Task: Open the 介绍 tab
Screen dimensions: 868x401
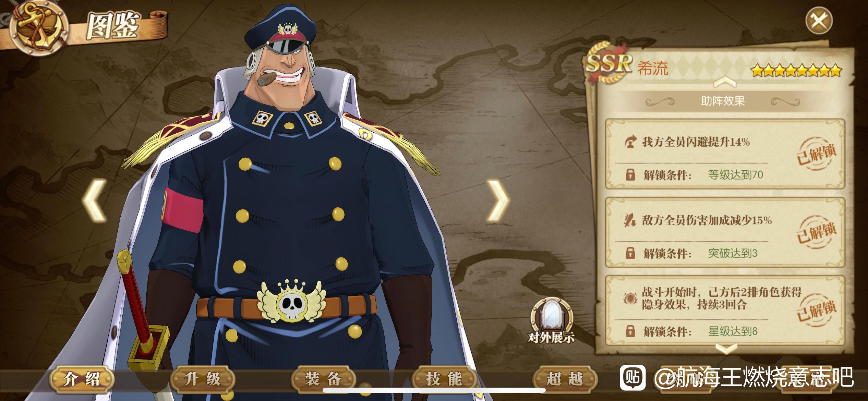Action: (82, 379)
